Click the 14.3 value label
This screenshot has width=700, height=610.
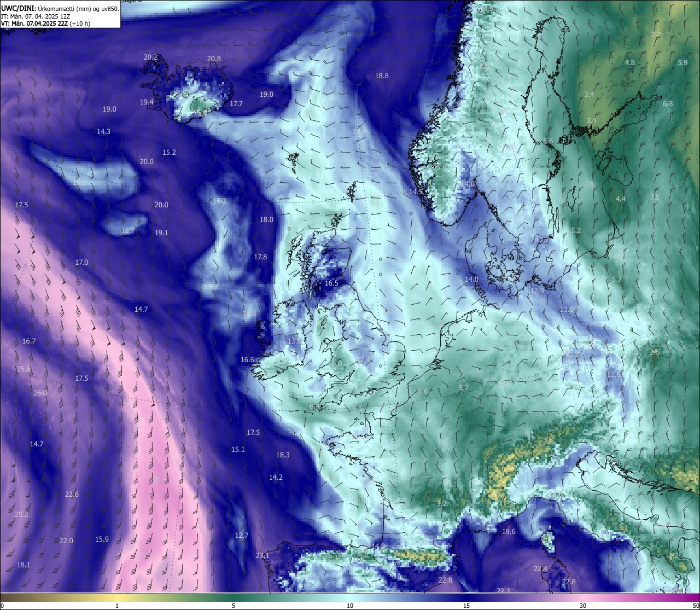click(103, 132)
